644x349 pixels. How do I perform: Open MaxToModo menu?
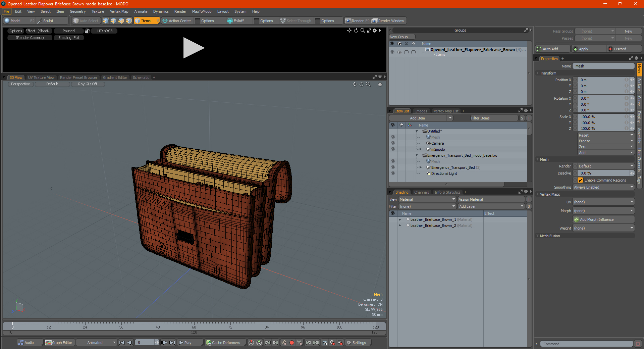click(202, 11)
